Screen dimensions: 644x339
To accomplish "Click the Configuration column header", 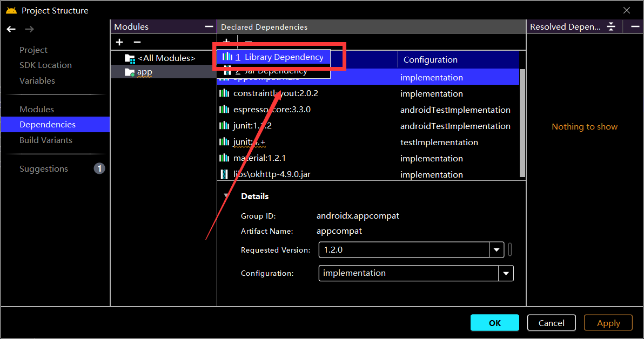I will (458, 59).
